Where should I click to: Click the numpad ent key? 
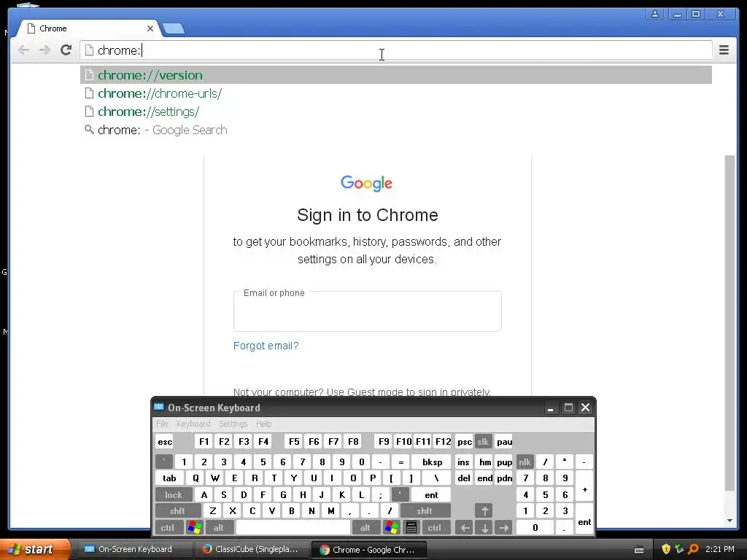click(584, 519)
